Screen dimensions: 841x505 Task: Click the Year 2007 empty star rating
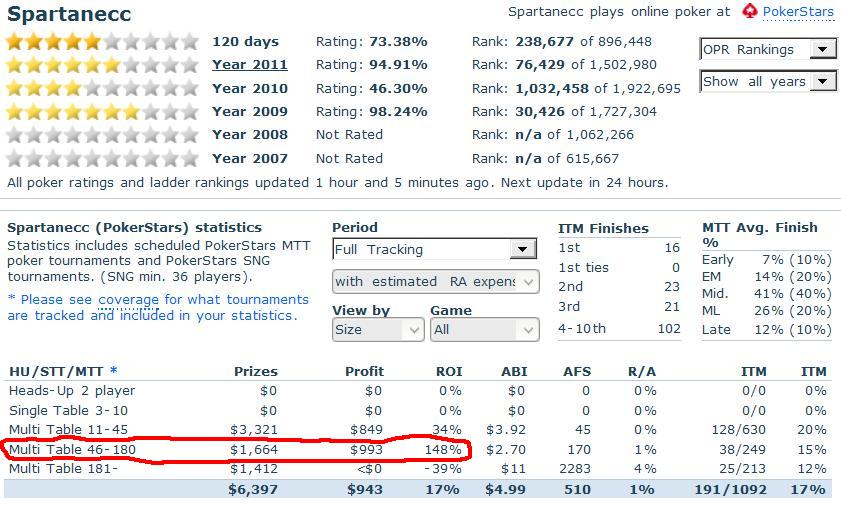(103, 158)
